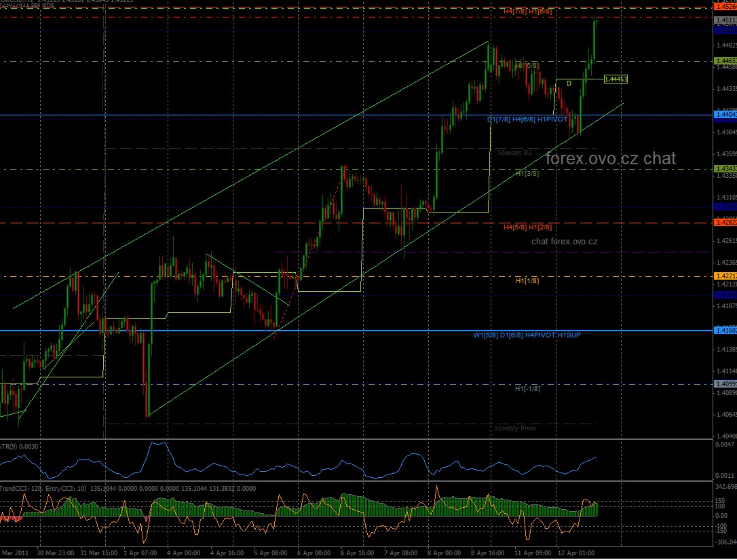The height and width of the screenshot is (560, 737).
Task: Click the blue 1.4404 price axis marker
Action: (725, 114)
